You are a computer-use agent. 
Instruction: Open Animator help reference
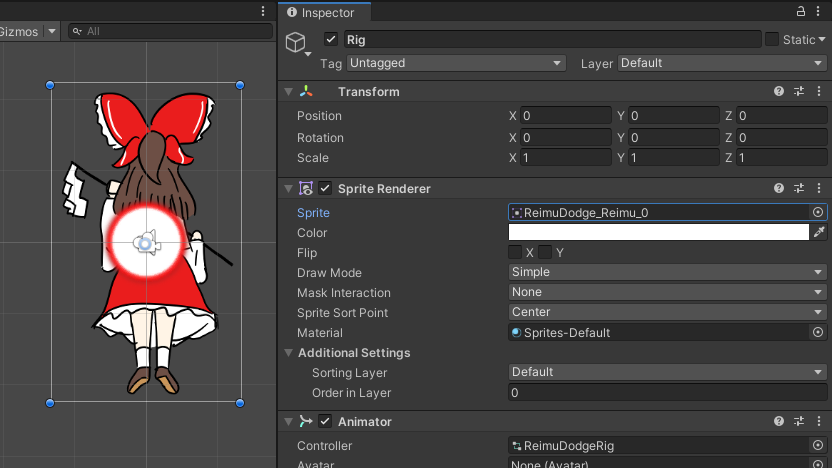tap(779, 421)
